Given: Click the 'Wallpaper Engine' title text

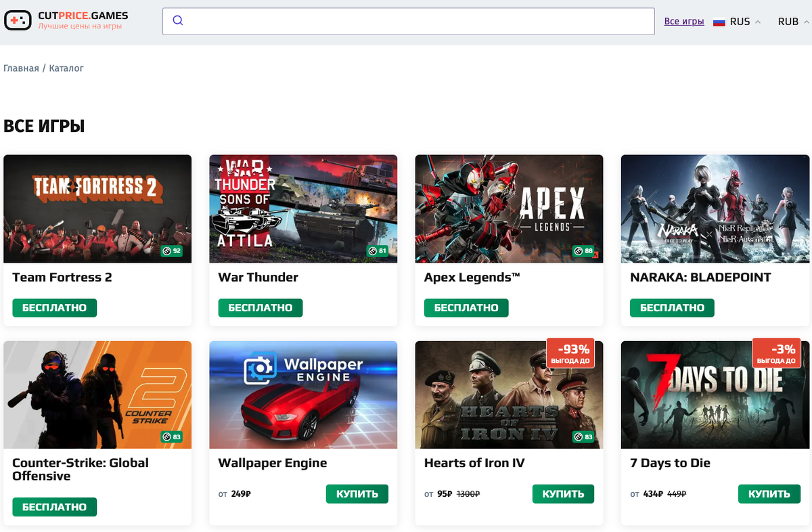Looking at the screenshot, I should tap(273, 463).
